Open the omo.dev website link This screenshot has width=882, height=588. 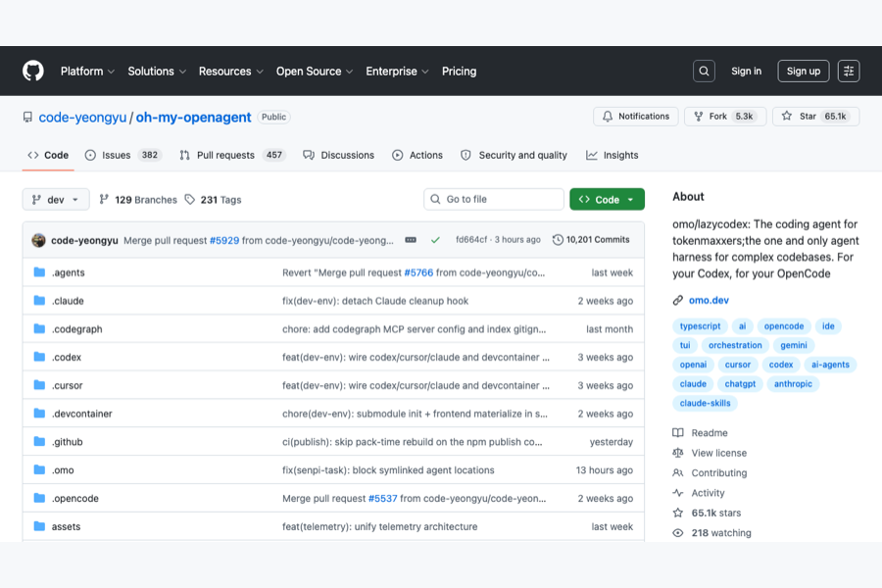click(709, 301)
